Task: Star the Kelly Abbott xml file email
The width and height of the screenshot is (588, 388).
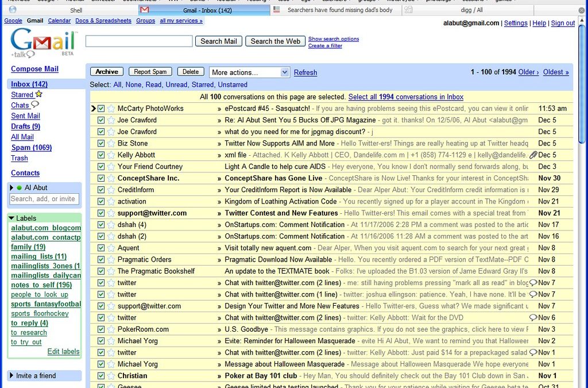Action: click(111, 155)
